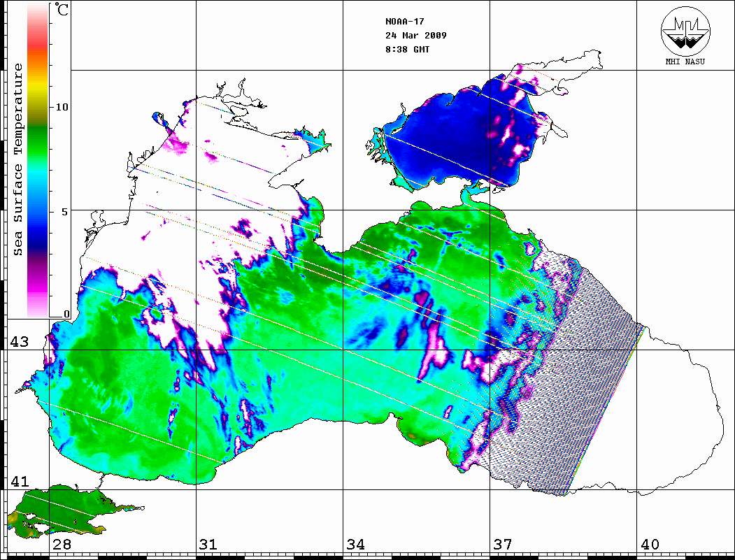Viewport: 735px width, 560px height.
Task: Click the '5' tick on color scale
Action: (x=65, y=212)
